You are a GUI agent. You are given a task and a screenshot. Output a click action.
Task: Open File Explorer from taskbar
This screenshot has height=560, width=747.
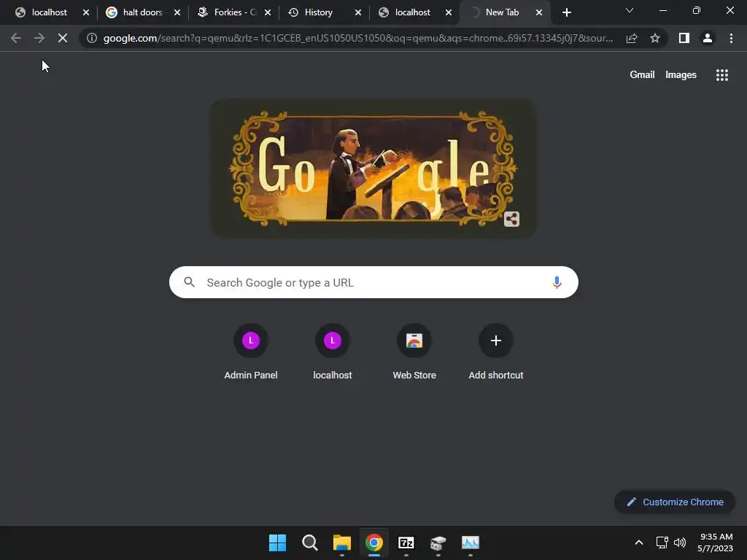tap(341, 542)
